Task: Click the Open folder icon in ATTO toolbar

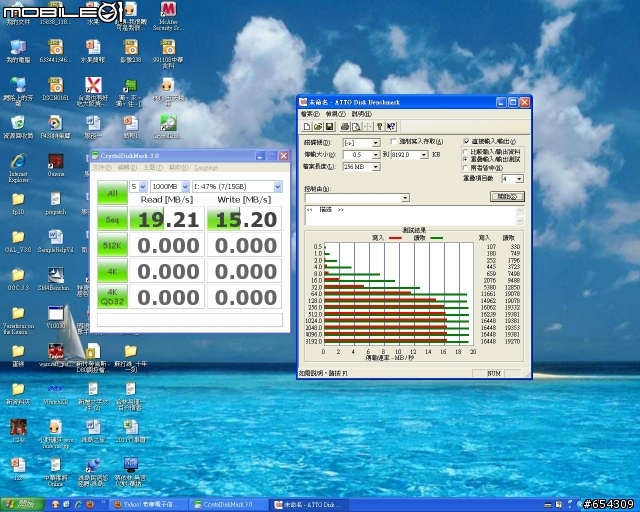Action: [316, 126]
